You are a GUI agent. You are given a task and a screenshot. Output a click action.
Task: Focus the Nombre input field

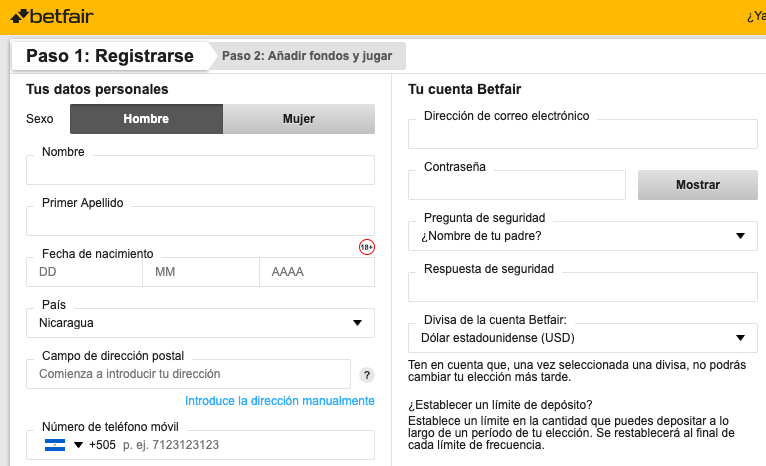click(200, 170)
